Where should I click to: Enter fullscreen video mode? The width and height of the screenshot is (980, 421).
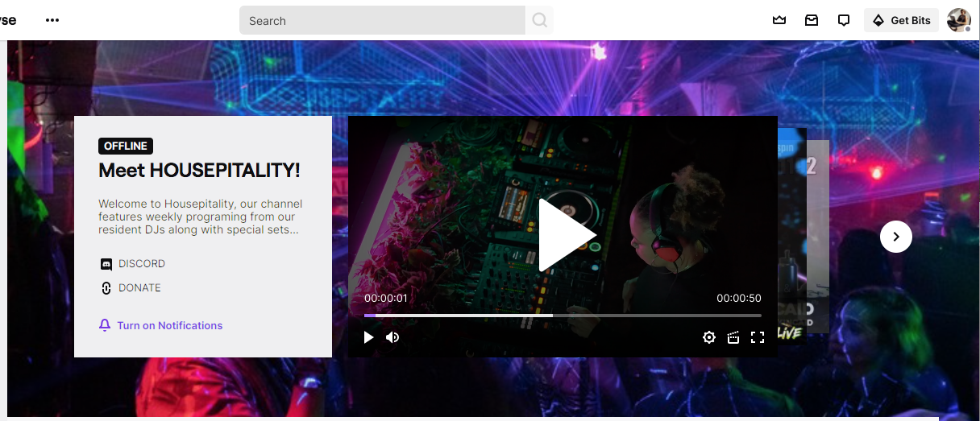pyautogui.click(x=758, y=337)
